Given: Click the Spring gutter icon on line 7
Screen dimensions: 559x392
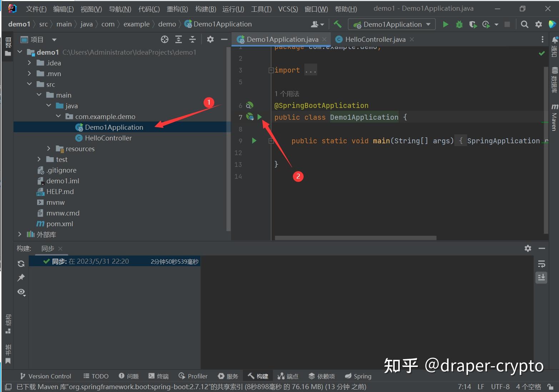Looking at the screenshot, I should pyautogui.click(x=250, y=117).
